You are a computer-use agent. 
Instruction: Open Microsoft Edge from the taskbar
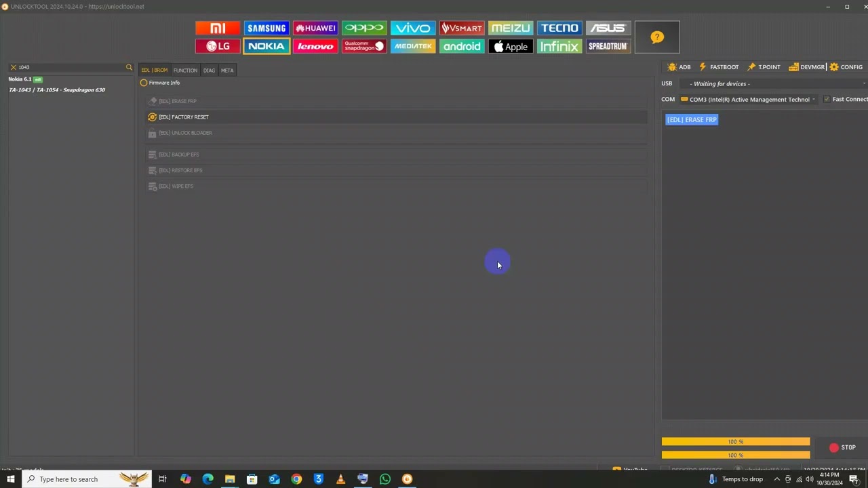point(208,479)
